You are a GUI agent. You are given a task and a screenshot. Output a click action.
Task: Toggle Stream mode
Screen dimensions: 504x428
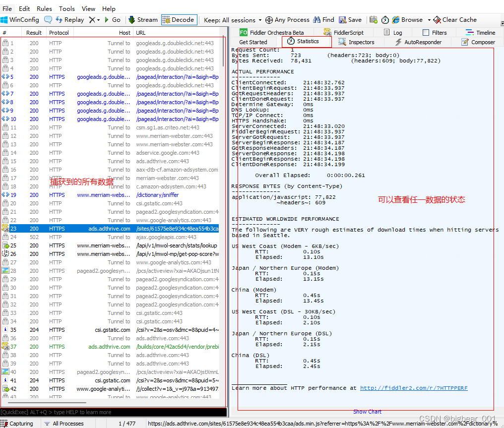143,20
